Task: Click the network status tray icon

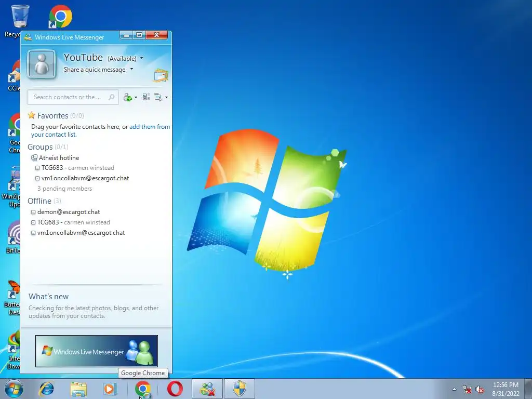Action: pos(467,389)
